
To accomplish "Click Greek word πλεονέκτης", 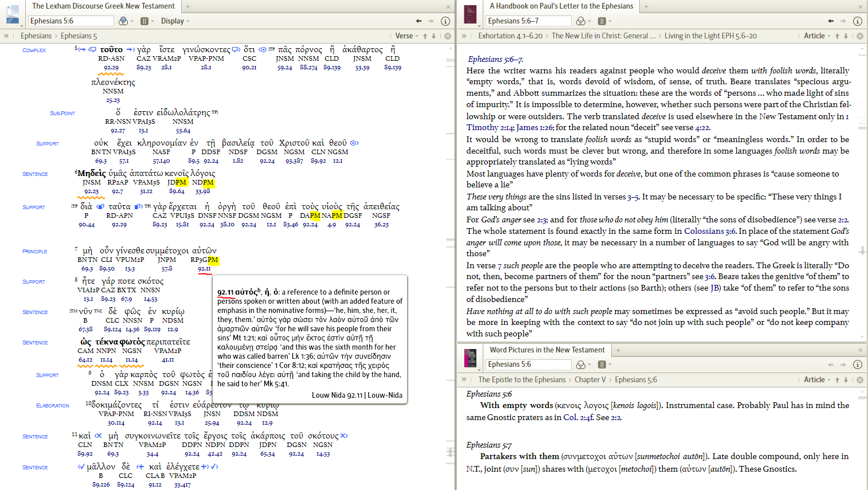I will tap(113, 83).
